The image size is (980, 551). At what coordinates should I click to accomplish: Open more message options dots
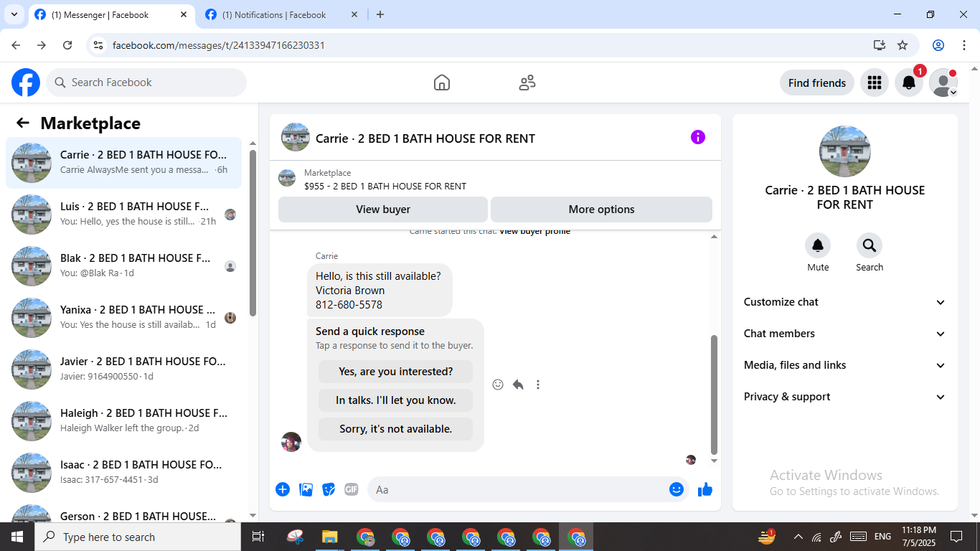pyautogui.click(x=538, y=385)
